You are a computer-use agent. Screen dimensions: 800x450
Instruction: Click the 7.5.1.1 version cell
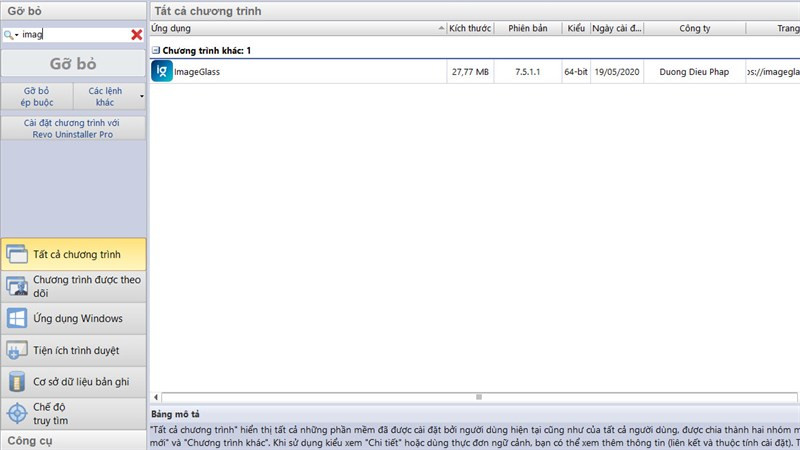tap(528, 72)
